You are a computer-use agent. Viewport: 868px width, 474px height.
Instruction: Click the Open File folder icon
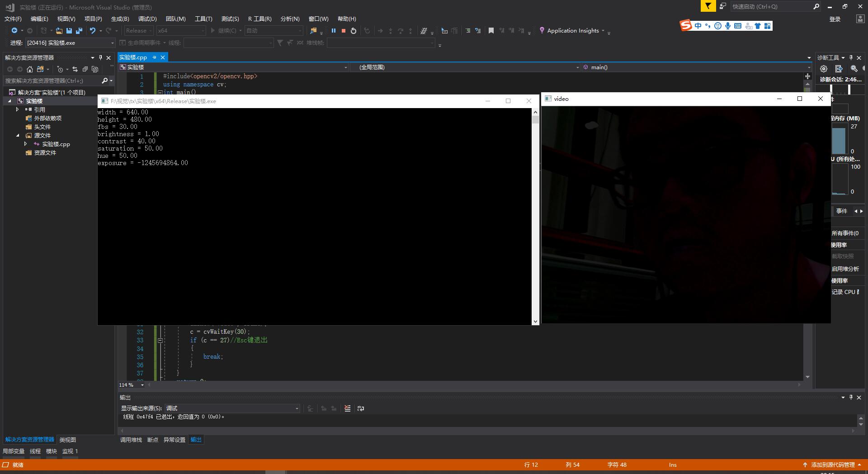tap(59, 31)
